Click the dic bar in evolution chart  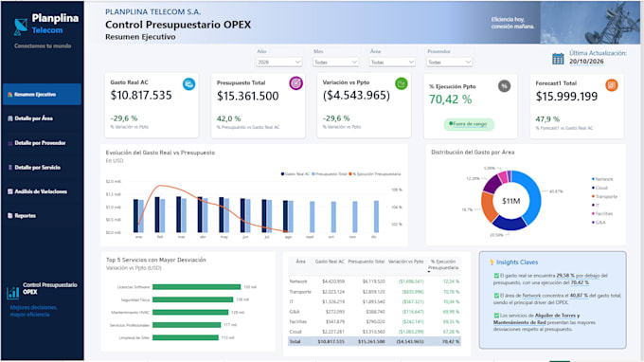pos(376,217)
